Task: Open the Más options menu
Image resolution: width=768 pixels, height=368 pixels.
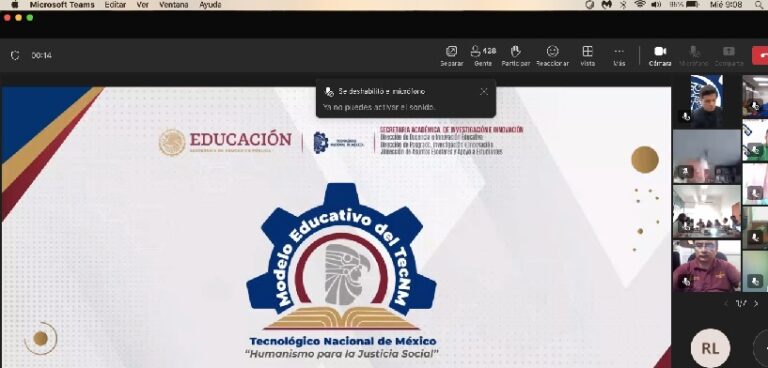Action: (619, 56)
